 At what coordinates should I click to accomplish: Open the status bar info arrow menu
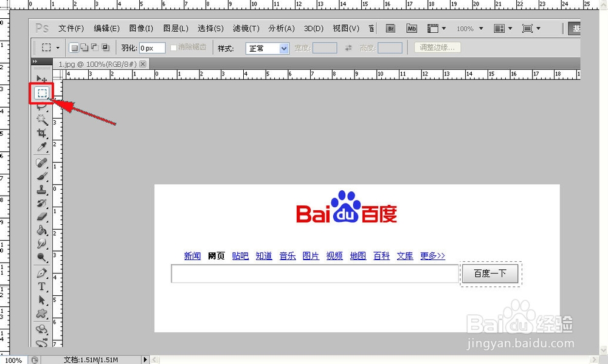[x=145, y=360]
